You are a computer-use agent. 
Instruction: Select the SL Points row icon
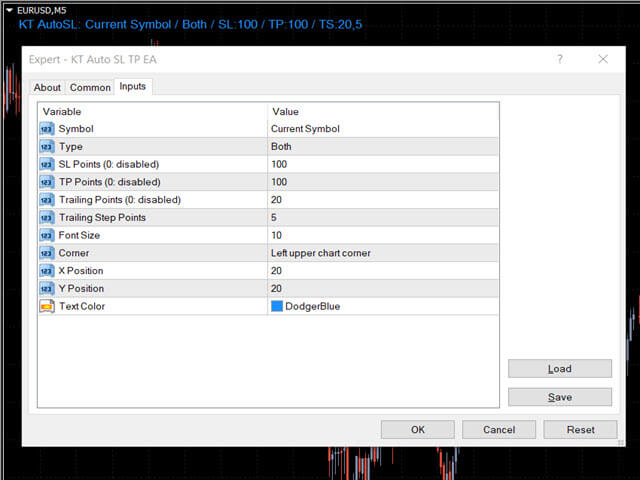click(x=47, y=164)
